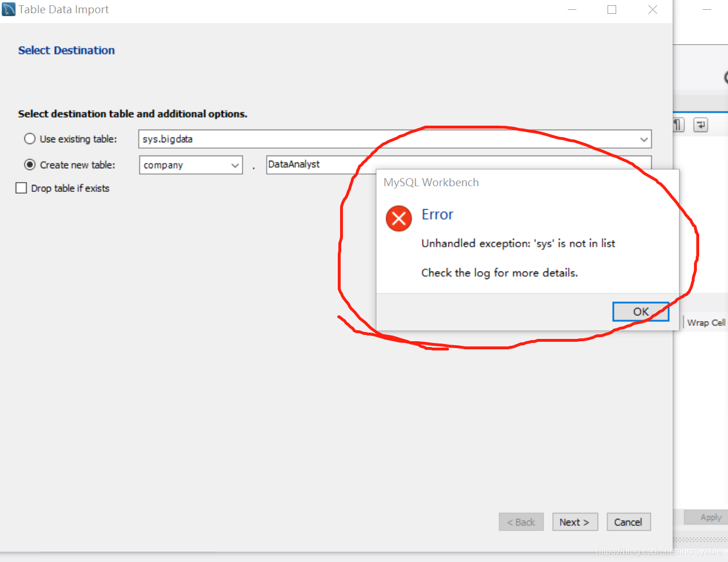Image resolution: width=728 pixels, height=562 pixels.
Task: Click the 'Unhandled exception' error message text
Action: [x=518, y=243]
